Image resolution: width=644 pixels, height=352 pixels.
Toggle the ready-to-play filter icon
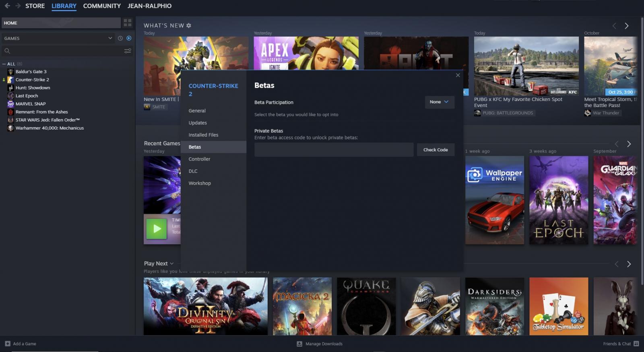tap(129, 38)
